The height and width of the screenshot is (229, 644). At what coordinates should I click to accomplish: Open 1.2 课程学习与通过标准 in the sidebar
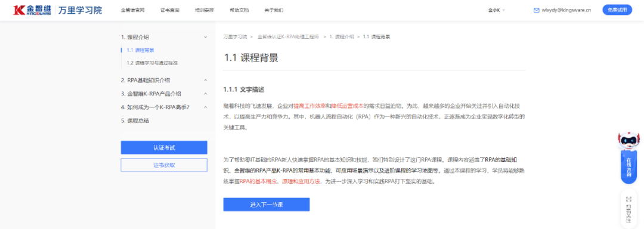point(152,63)
